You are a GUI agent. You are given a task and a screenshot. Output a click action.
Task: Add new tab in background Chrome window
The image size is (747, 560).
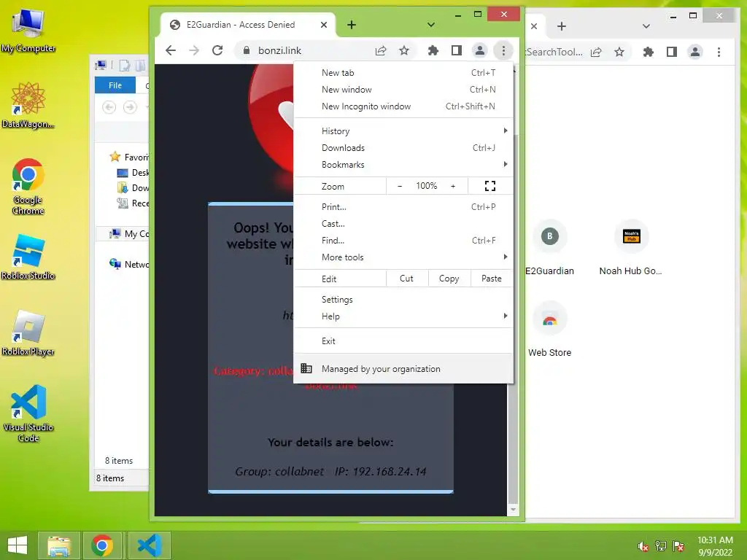point(562,26)
